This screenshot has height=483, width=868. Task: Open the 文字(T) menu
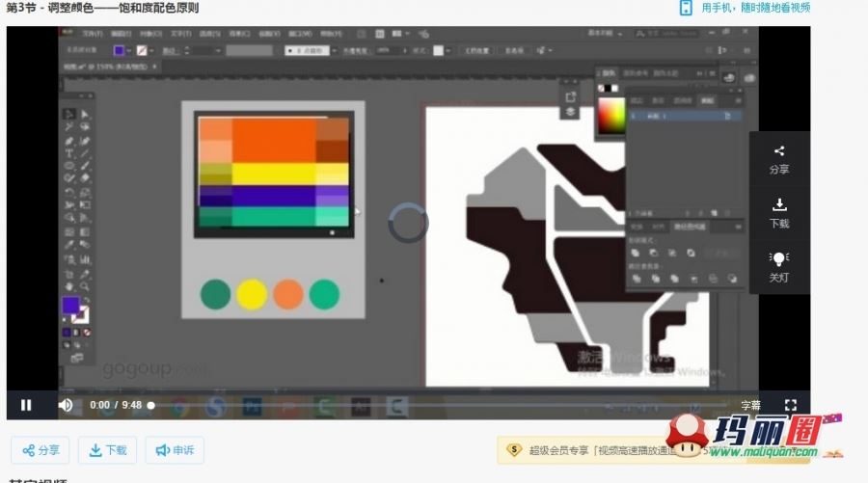(181, 34)
